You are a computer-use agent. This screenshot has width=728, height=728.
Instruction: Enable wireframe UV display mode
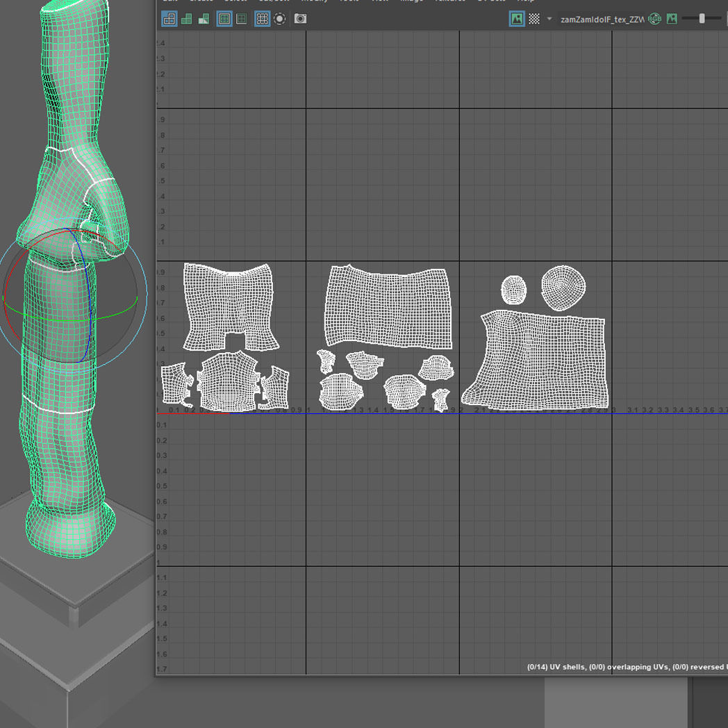tap(169, 19)
